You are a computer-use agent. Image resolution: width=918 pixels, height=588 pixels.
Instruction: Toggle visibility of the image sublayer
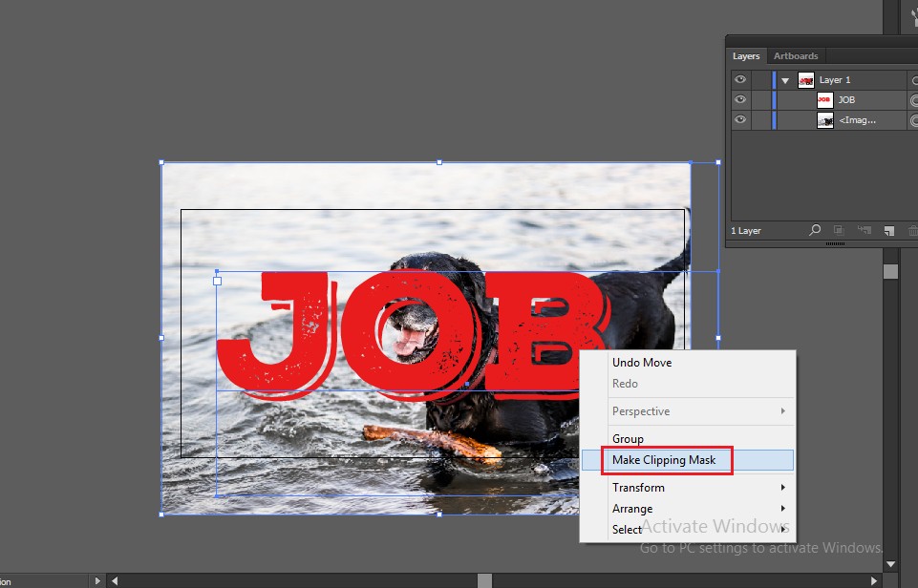(740, 120)
